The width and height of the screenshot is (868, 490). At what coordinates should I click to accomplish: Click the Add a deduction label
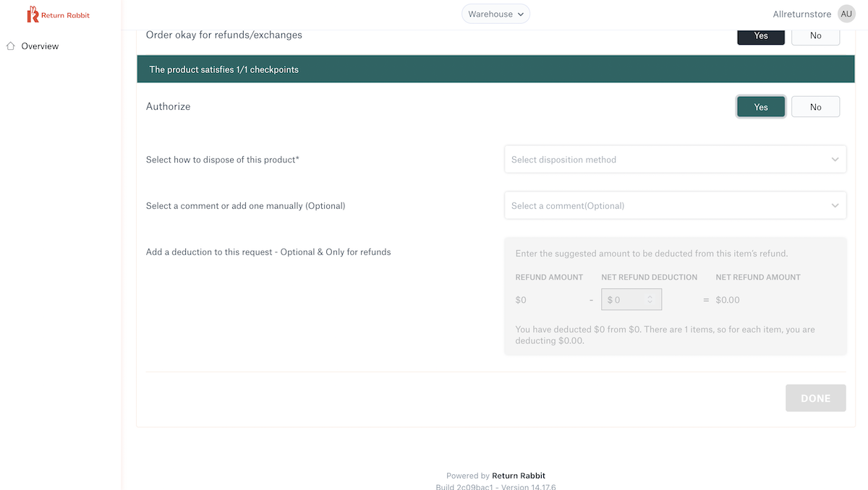(x=268, y=252)
